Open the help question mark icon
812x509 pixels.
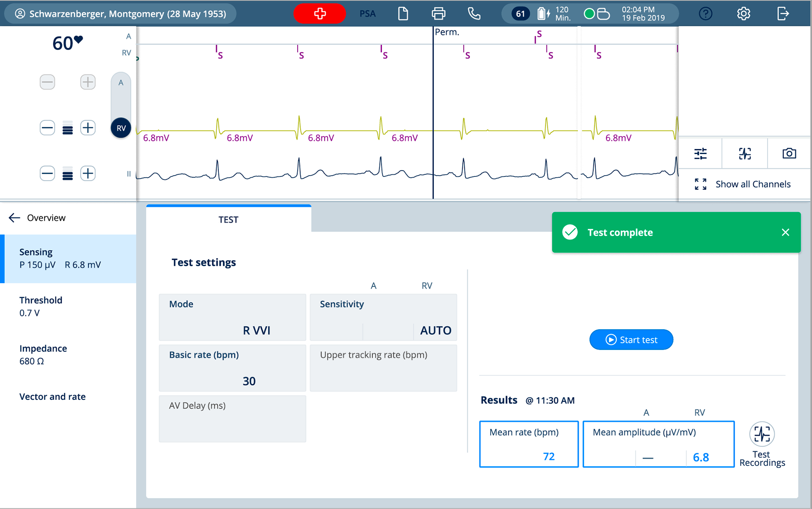(705, 14)
